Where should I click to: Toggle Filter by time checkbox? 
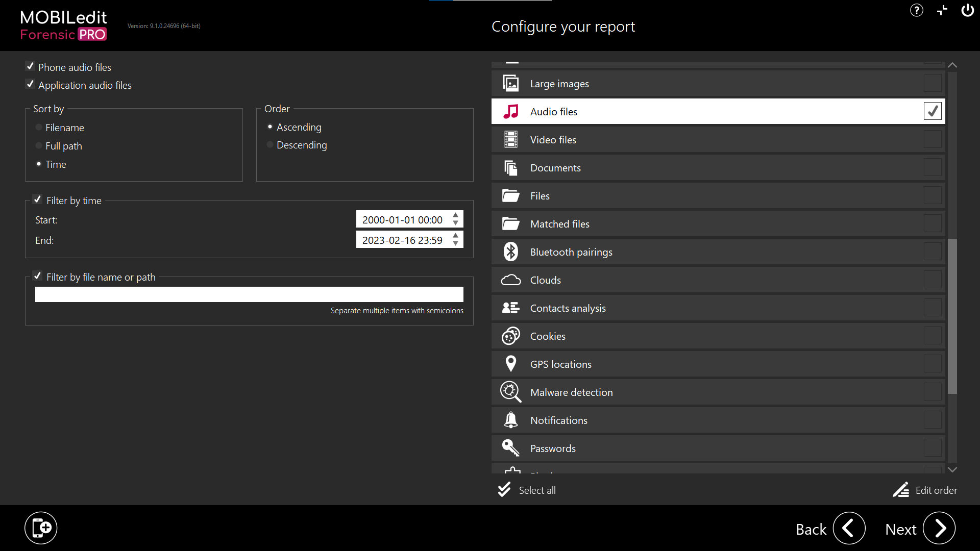click(37, 199)
